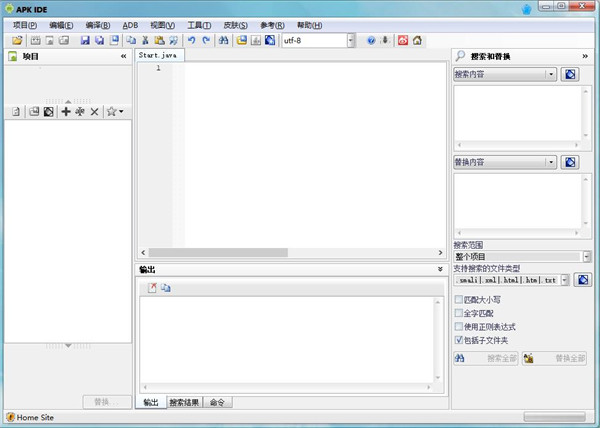Uncheck the 包括子文件夹 checkbox

point(458,340)
